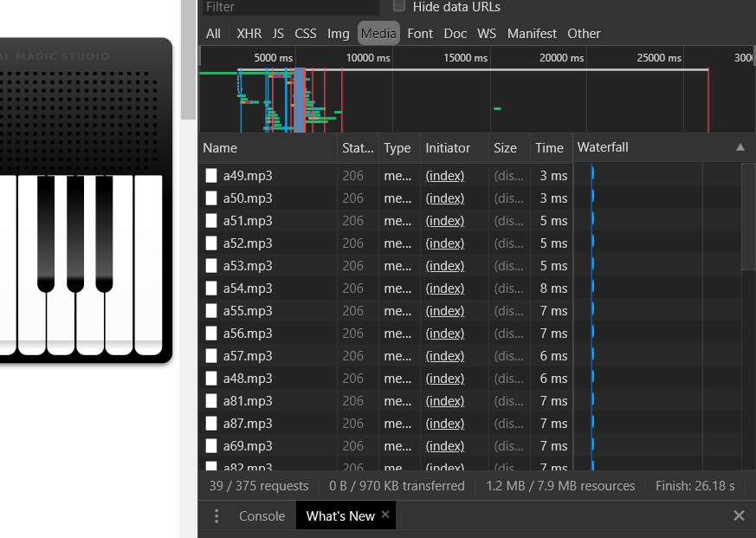Click file icon of a54.mp3 row
756x538 pixels.
211,288
